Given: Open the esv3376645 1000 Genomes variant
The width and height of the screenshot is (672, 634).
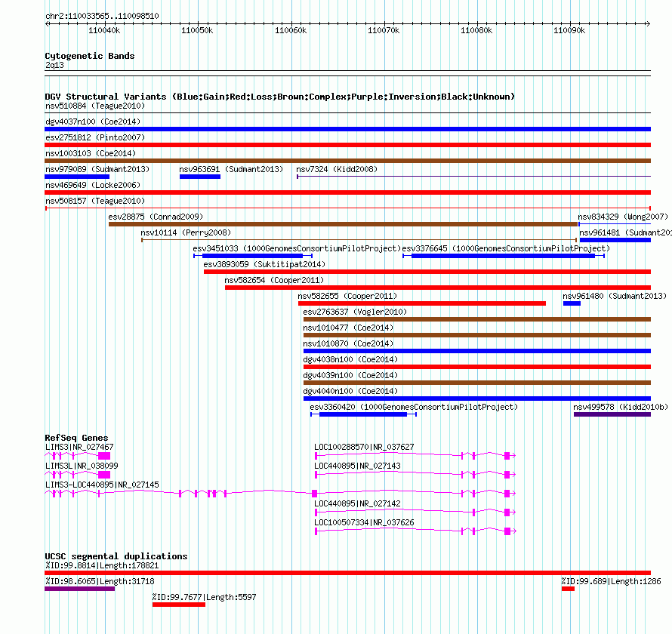Looking at the screenshot, I should point(504,256).
